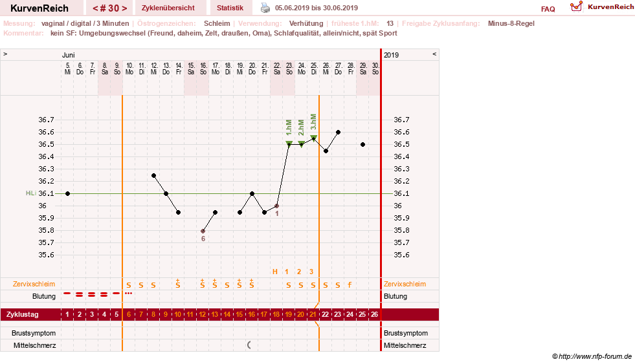
Task: Click the printer icon
Action: click(265, 8)
